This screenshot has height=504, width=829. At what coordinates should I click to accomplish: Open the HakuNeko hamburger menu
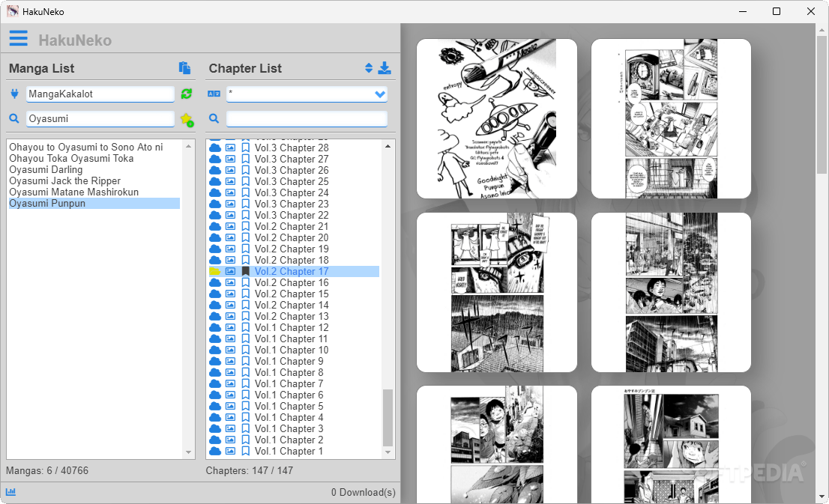(x=19, y=38)
